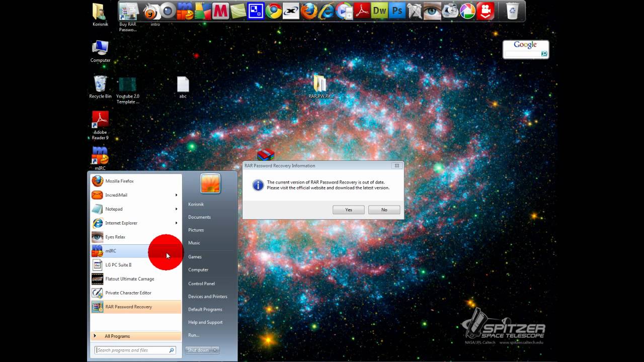644x362 pixels.
Task: Open the Recycle Bin icon in the dock
Action: coord(512,11)
